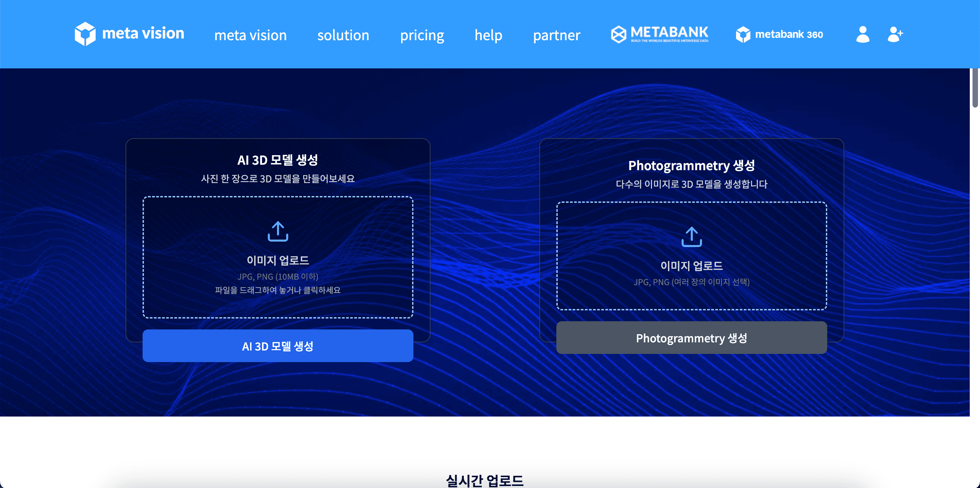Click the meta vision brand text
The width and height of the screenshot is (980, 488).
[143, 33]
